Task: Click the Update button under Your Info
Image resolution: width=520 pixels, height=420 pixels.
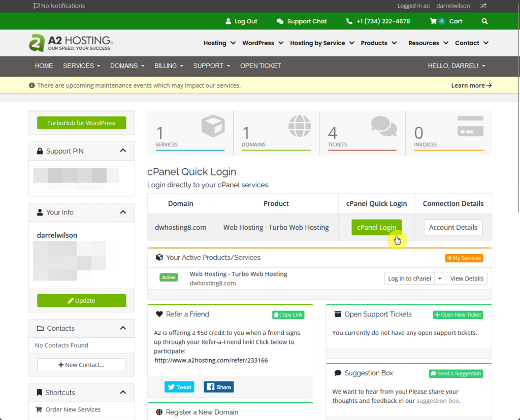Action: coord(82,300)
